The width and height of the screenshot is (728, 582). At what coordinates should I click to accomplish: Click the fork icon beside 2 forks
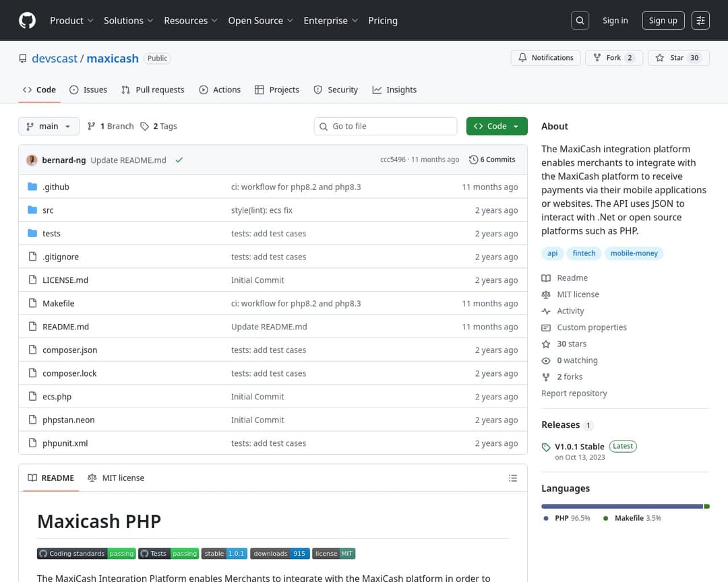[x=546, y=377]
